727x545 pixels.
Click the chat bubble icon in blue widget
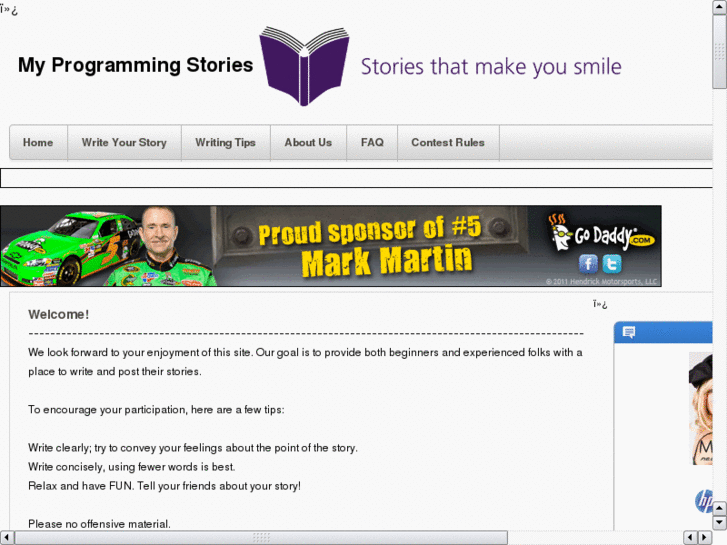(629, 332)
